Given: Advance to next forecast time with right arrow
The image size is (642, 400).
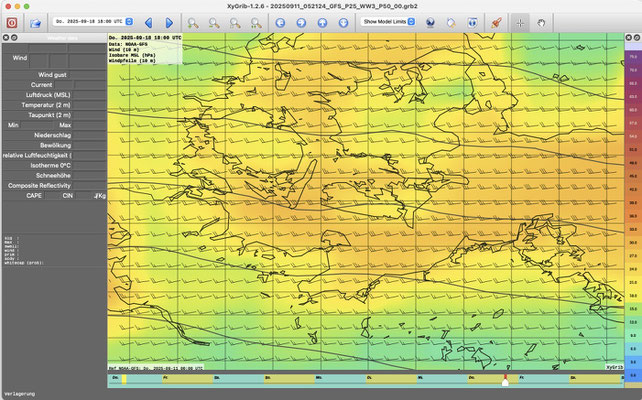Looking at the screenshot, I should click(169, 21).
